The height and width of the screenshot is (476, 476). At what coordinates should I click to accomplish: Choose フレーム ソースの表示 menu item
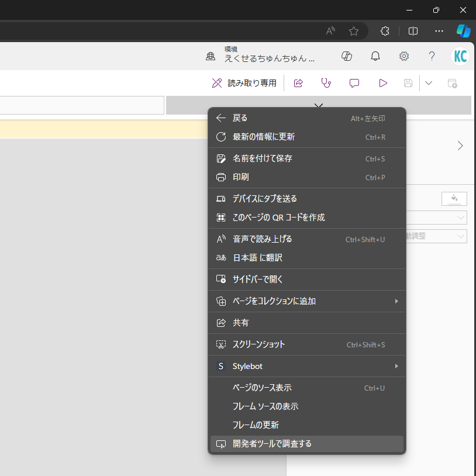(x=307, y=406)
